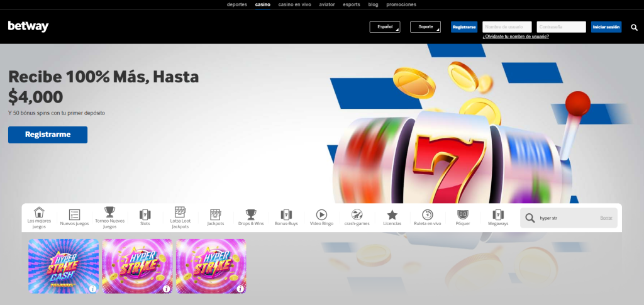Go to the Betway home logo
This screenshot has height=305, width=644.
(28, 26)
